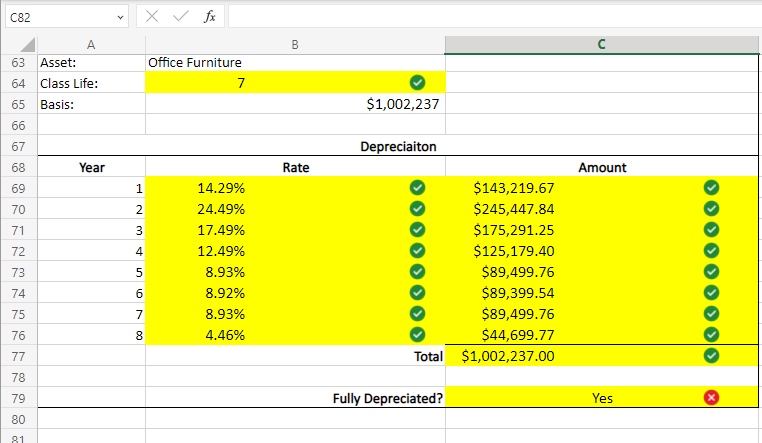This screenshot has width=762, height=443.
Task: Select row 80 header
Action: pos(18,419)
